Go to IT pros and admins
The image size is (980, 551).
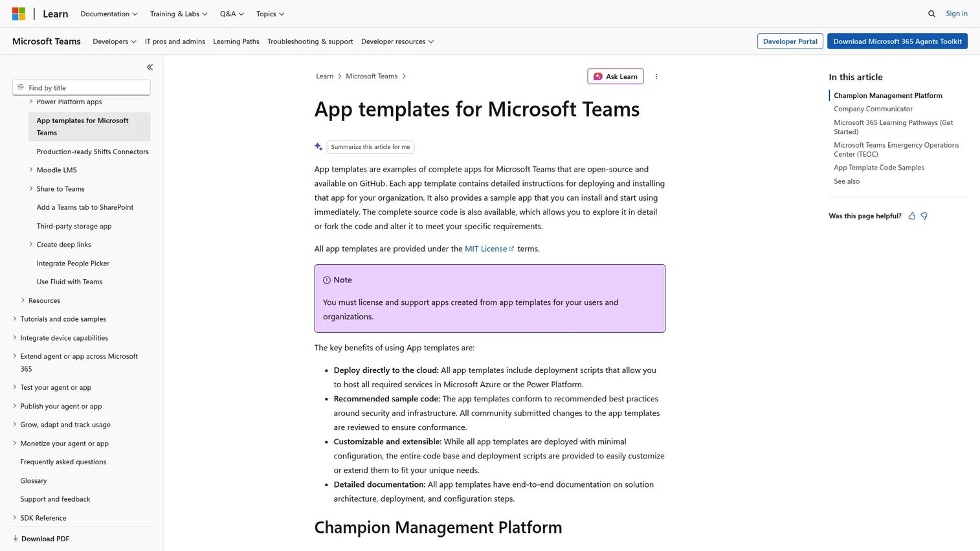point(175,41)
